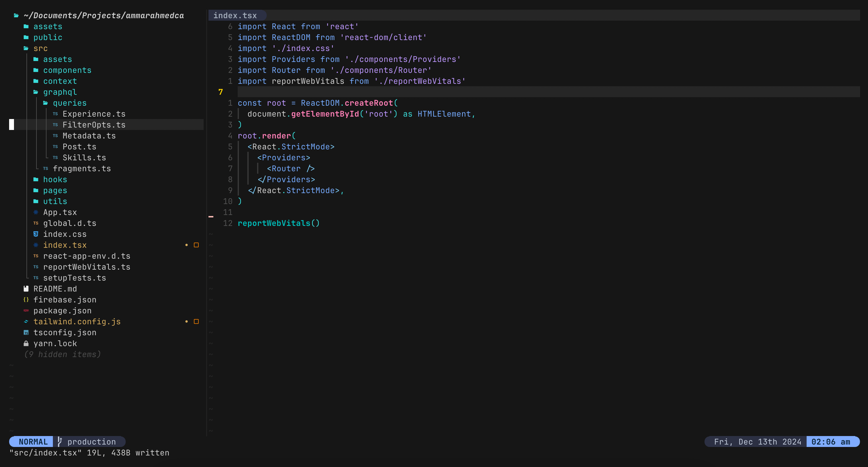Click the React icon beside App.tsx
868x467 pixels.
[36, 212]
